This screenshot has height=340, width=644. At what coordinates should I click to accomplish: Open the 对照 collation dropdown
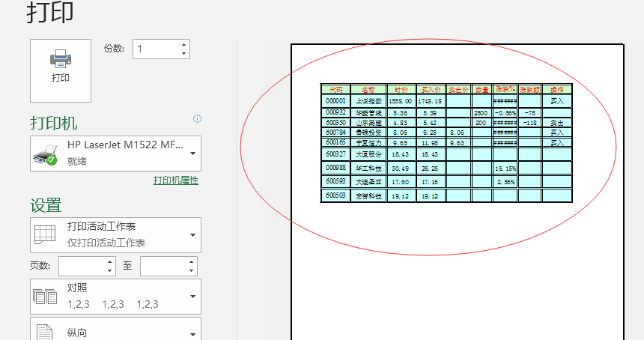115,297
